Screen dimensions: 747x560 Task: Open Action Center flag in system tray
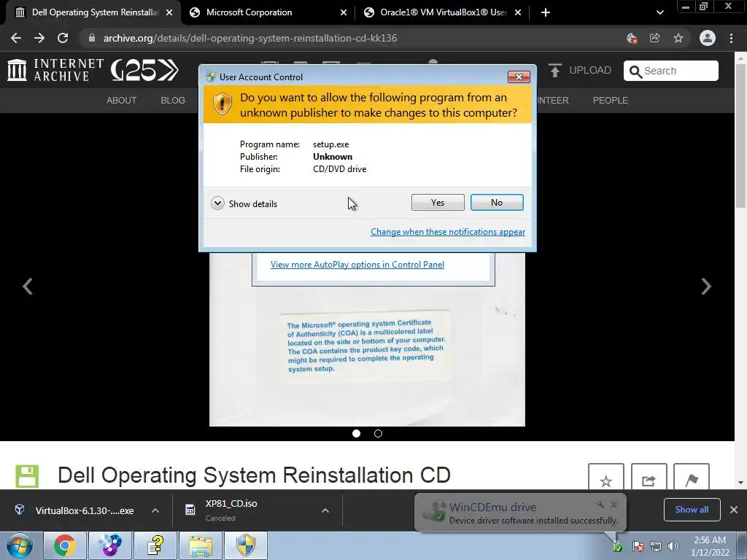pos(638,546)
